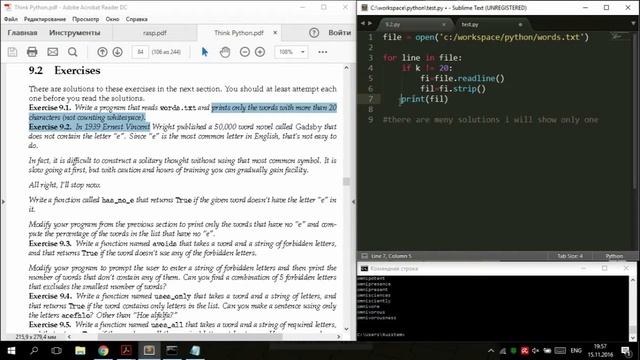Click the Acrobat vertical scrollbar thumb
The image size is (640, 360).
(x=347, y=181)
